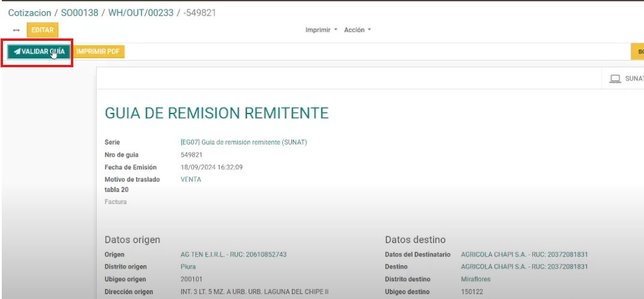Click the SUNAT laptop icon

tap(615, 79)
